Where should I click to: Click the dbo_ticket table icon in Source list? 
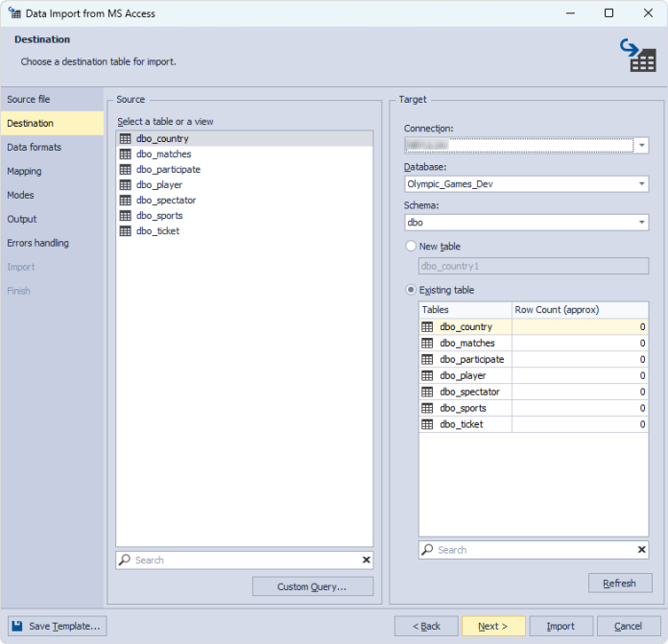pyautogui.click(x=125, y=231)
